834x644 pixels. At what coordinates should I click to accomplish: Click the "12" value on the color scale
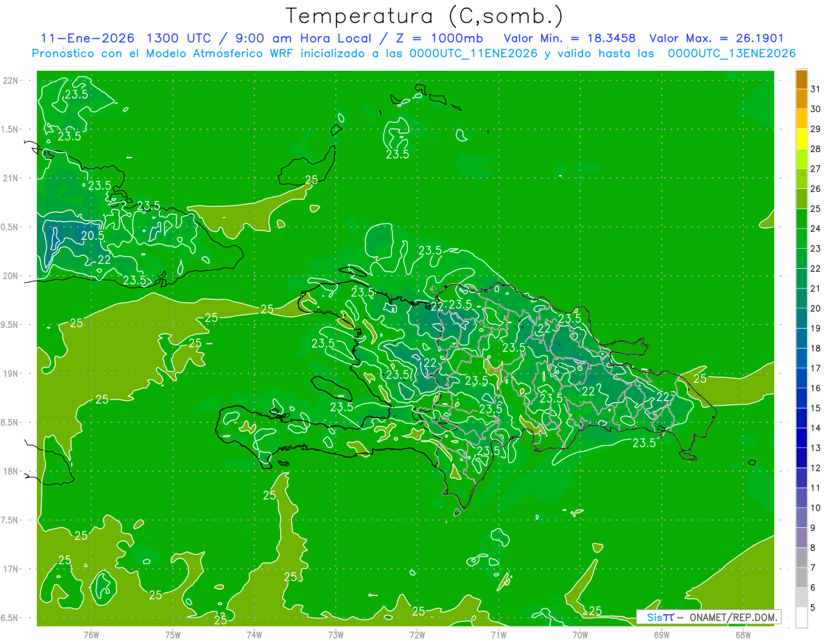[816, 468]
